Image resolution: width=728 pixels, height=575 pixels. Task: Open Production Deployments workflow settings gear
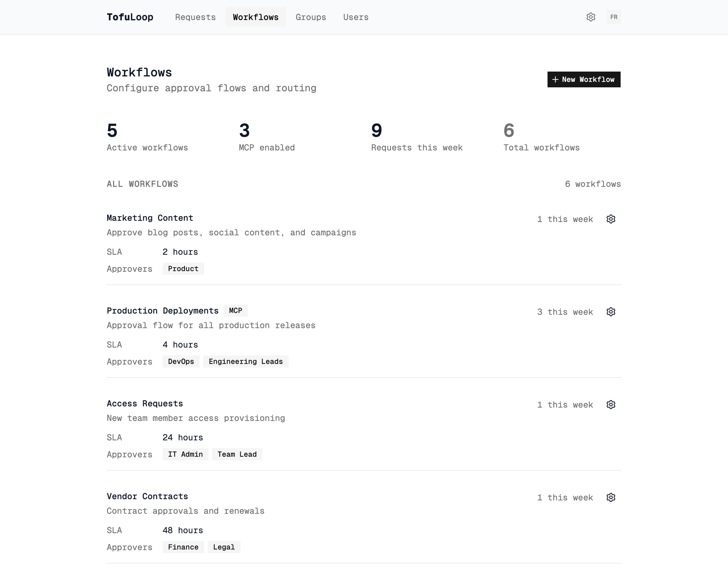tap(611, 312)
